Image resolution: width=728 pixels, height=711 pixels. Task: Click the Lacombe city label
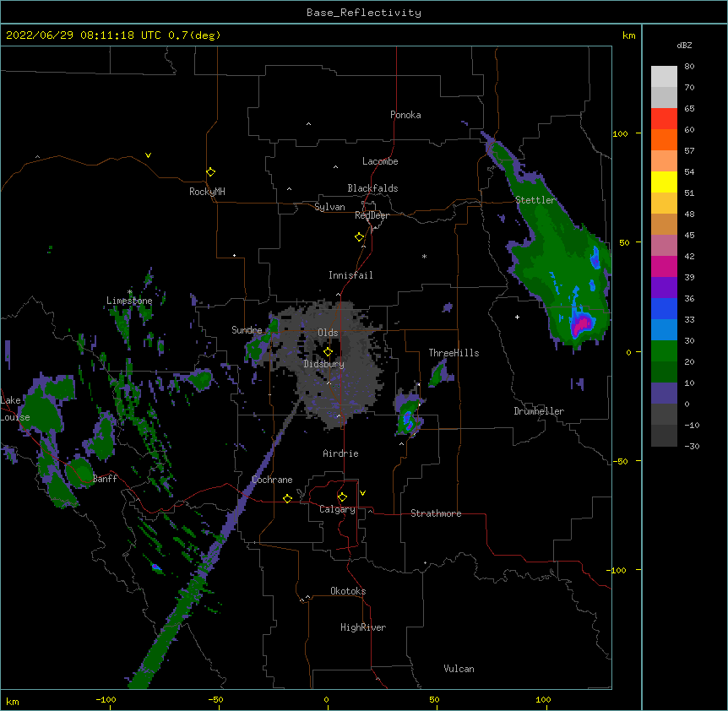tap(380, 161)
